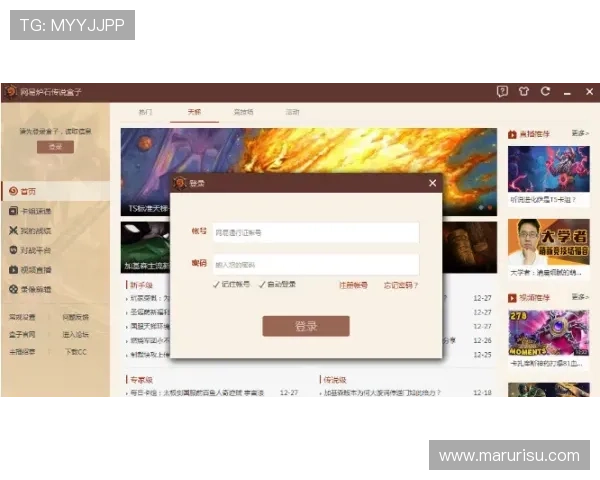Viewport: 600px width, 480px height.
Task: Open the 专家级 section heading
Action: 141,380
